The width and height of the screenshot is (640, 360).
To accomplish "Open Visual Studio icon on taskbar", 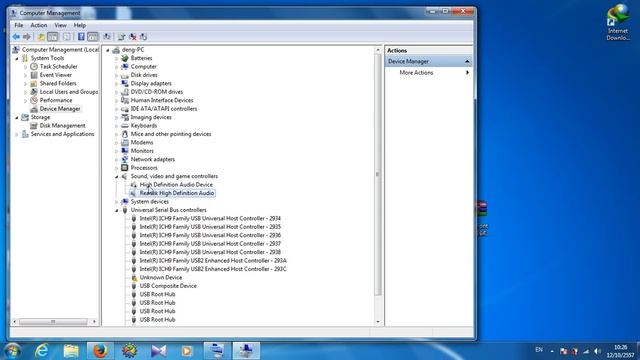I will [158, 351].
